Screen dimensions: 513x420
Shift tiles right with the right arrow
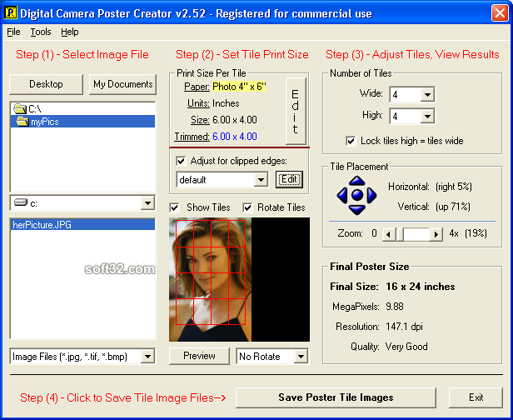point(372,195)
